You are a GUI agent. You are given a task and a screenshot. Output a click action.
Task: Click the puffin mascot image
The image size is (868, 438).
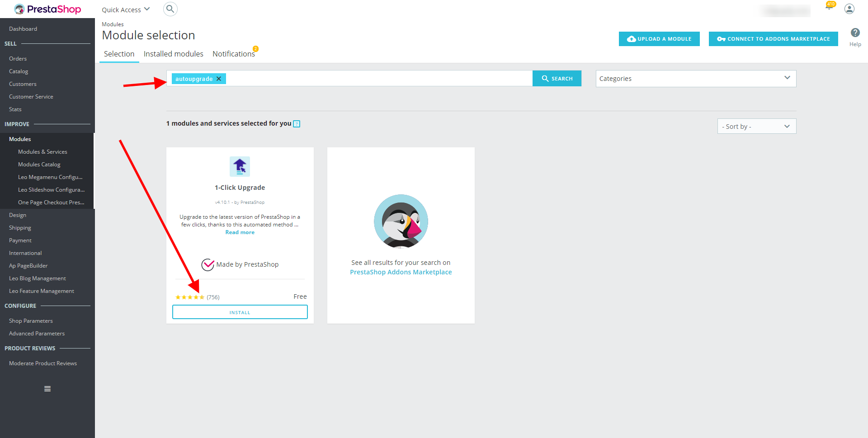pos(401,221)
